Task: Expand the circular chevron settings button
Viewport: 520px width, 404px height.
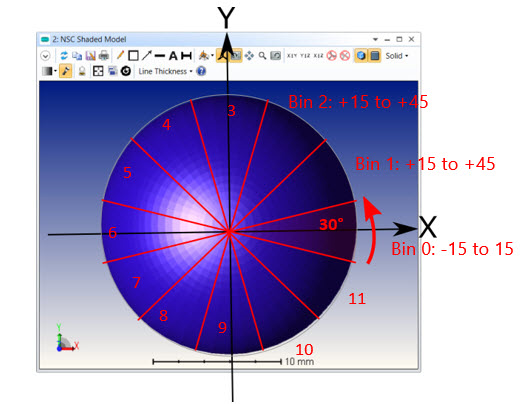Action: [45, 56]
